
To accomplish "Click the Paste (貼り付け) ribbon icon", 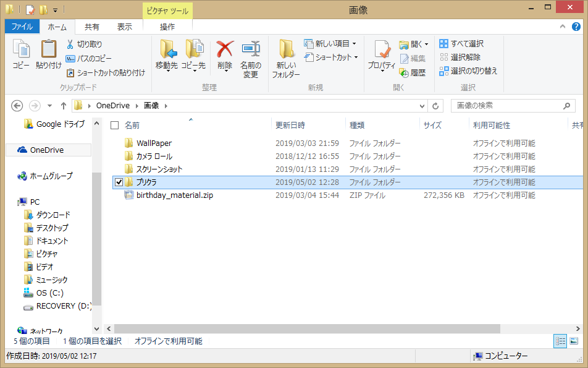I will pyautogui.click(x=48, y=54).
